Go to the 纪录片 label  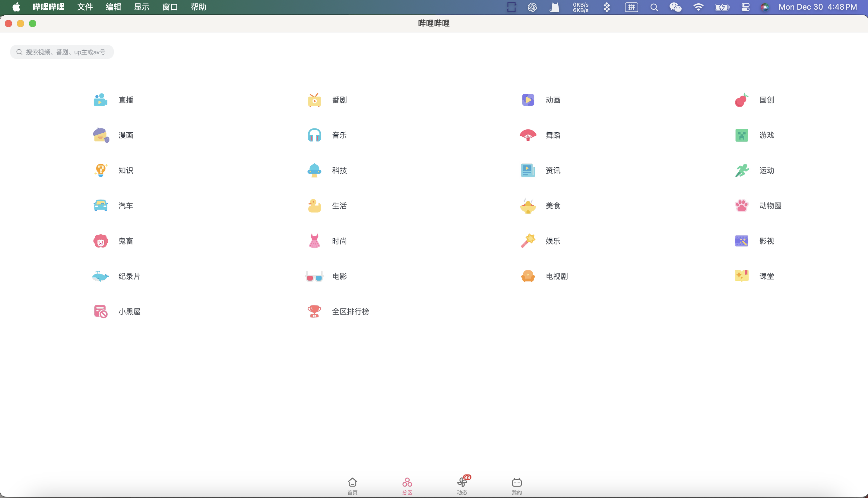(129, 276)
